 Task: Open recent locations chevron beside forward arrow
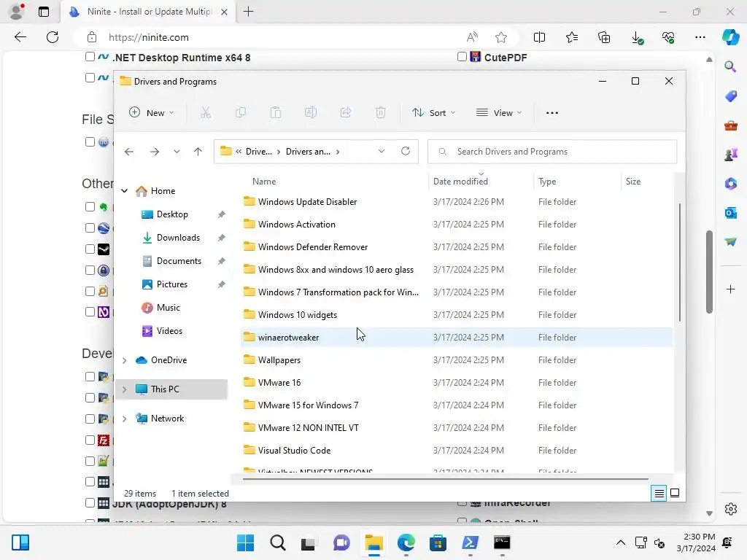point(177,152)
